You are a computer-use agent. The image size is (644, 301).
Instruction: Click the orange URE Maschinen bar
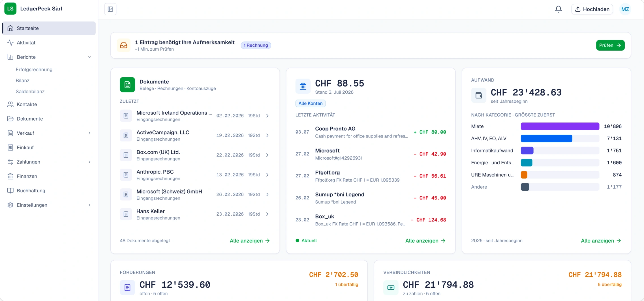[524, 175]
